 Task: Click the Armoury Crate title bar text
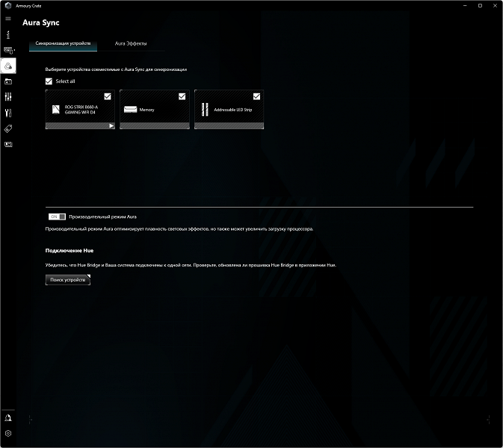(x=28, y=6)
